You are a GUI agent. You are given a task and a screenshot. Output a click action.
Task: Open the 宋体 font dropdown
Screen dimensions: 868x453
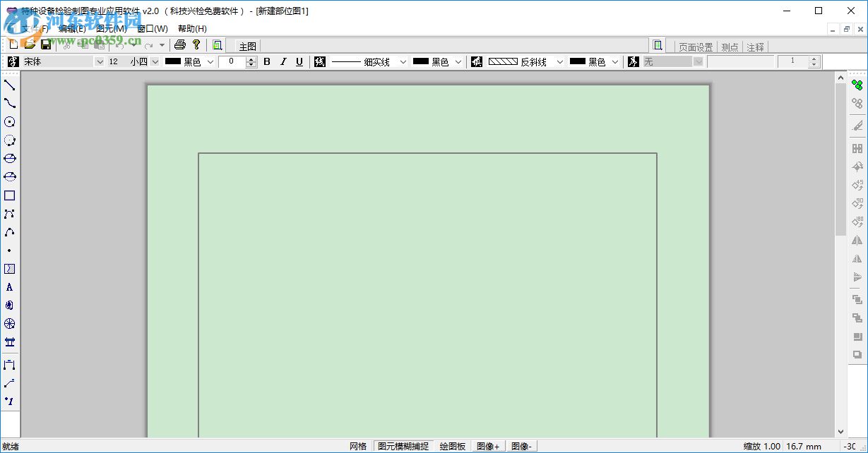click(100, 61)
